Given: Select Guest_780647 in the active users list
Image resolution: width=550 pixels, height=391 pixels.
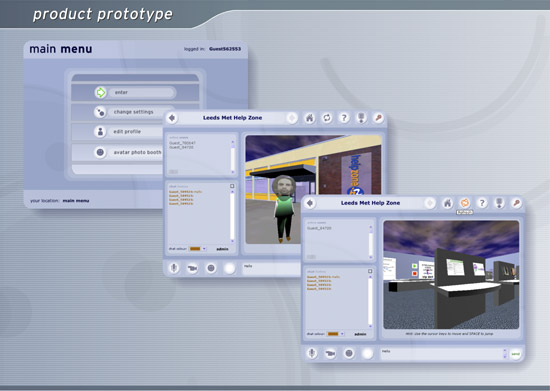Looking at the screenshot, I should [182, 143].
